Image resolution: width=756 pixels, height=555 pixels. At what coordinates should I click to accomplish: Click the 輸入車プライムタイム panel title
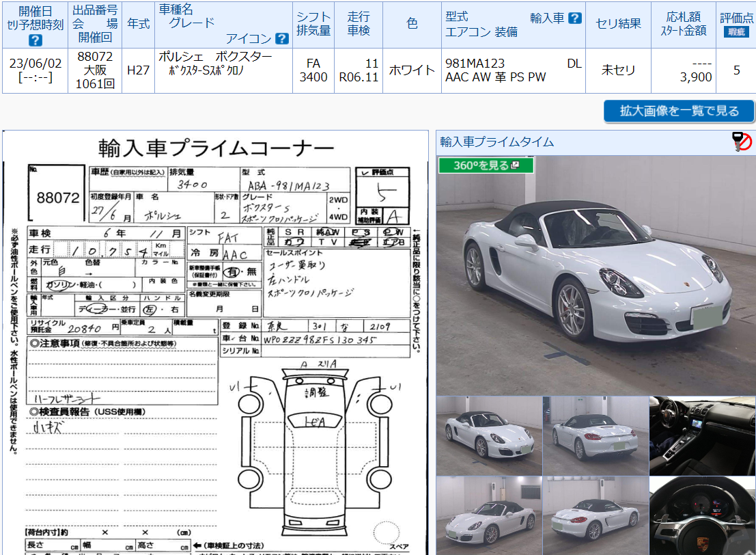click(496, 142)
